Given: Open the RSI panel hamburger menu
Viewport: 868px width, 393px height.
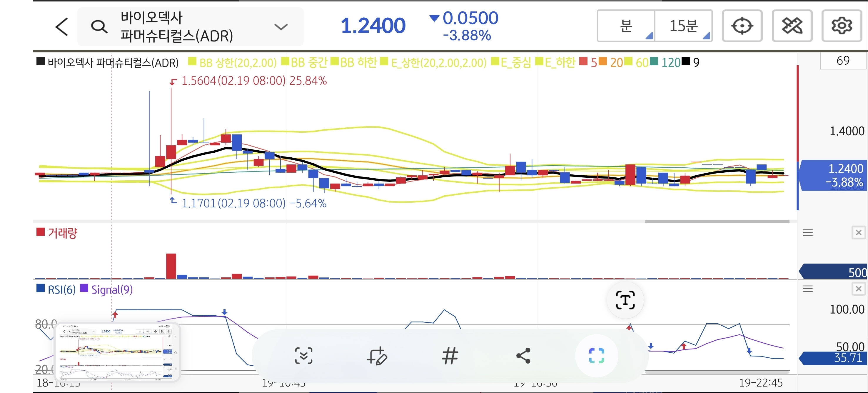Looking at the screenshot, I should pos(808,289).
